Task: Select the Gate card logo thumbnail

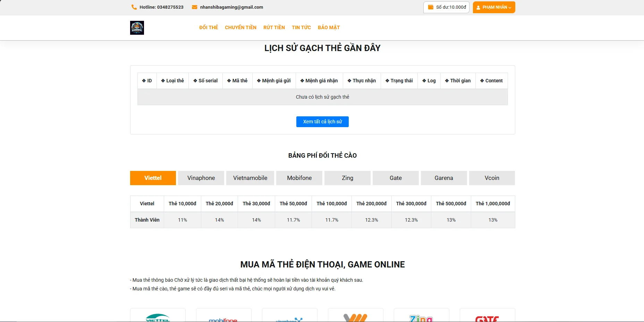Action: point(488,315)
